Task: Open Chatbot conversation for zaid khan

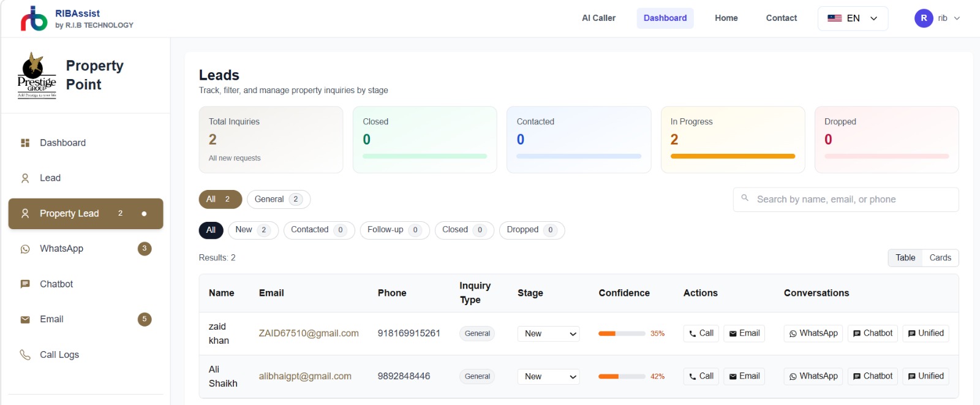Action: (873, 333)
